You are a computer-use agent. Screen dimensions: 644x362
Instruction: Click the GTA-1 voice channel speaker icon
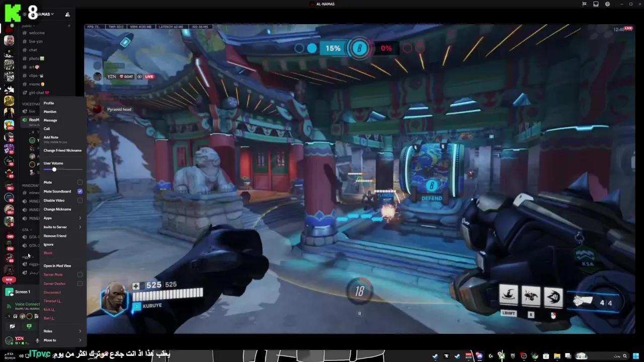[x=25, y=237]
